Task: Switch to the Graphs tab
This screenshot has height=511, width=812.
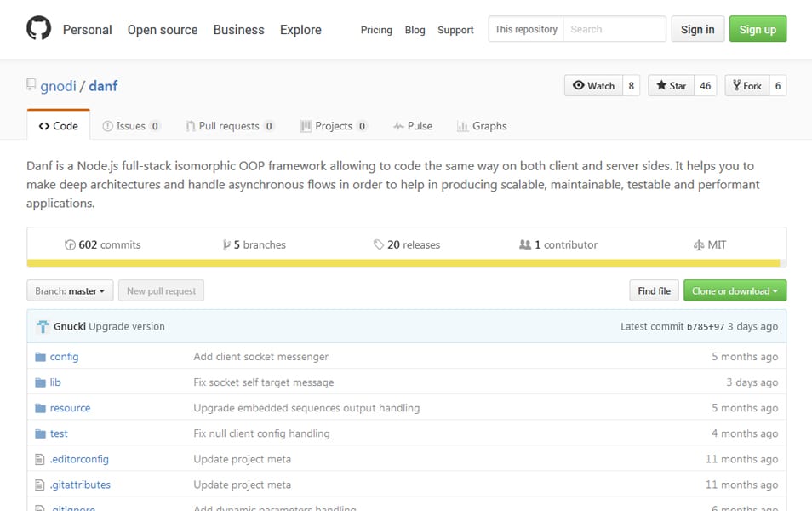Action: click(x=482, y=126)
